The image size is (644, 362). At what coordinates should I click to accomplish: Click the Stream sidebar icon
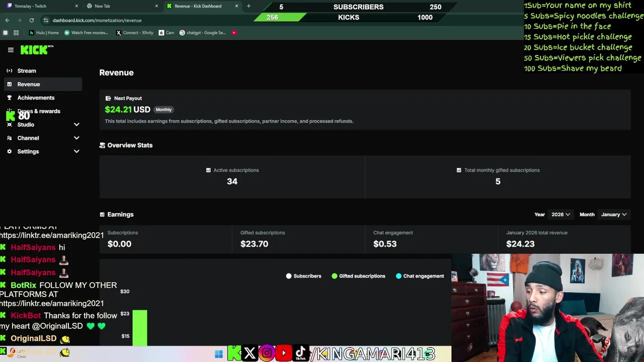click(9, 71)
